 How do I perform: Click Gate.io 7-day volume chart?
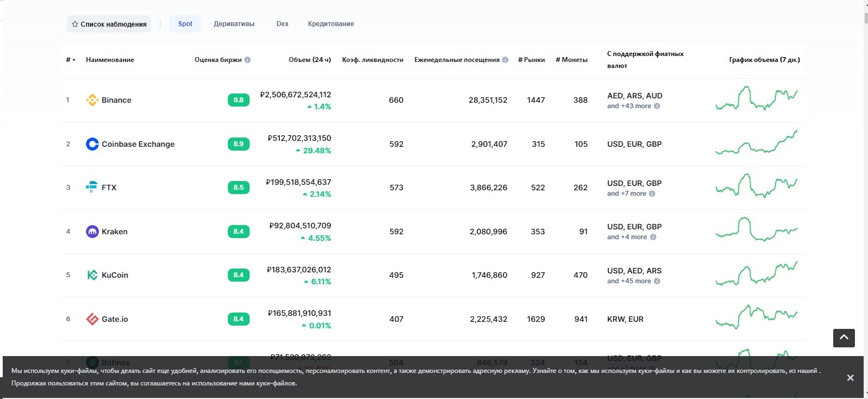coord(757,317)
